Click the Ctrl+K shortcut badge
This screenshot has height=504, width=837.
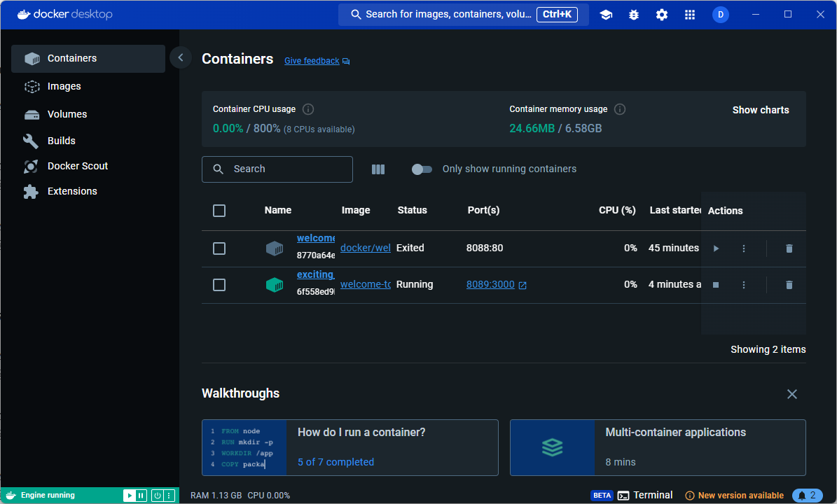(x=557, y=15)
